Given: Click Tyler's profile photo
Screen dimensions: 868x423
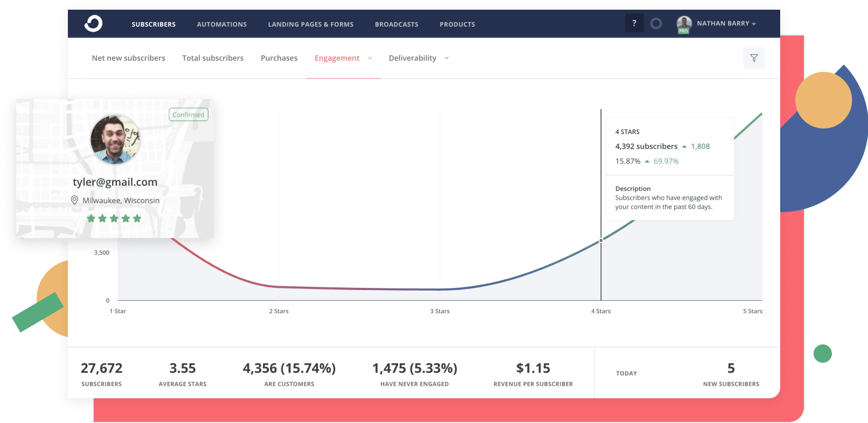Looking at the screenshot, I should (115, 139).
